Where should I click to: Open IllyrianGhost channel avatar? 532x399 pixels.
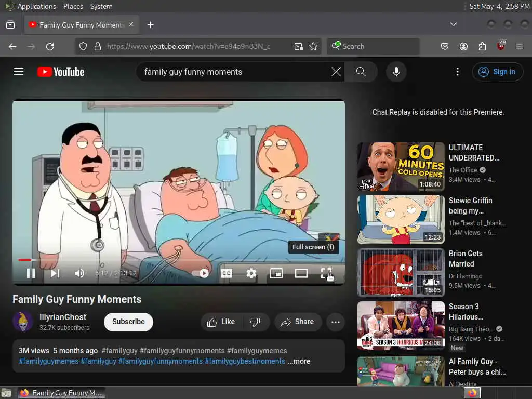click(x=22, y=322)
